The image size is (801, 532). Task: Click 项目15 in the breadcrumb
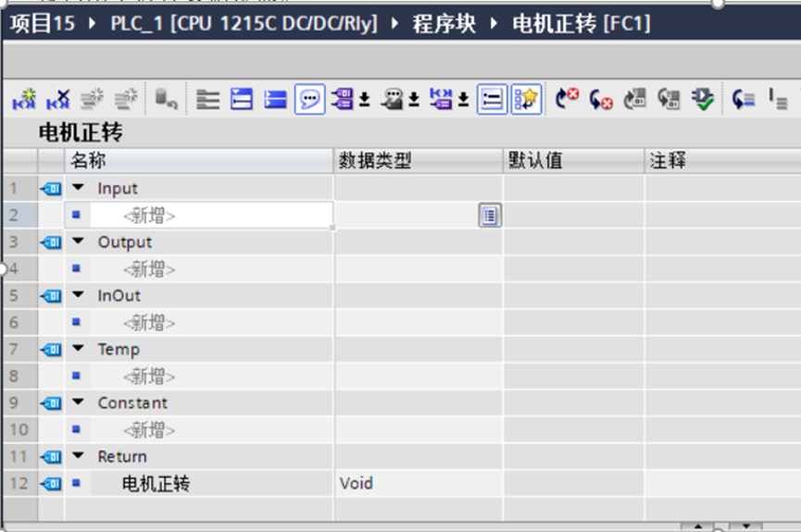coord(43,23)
